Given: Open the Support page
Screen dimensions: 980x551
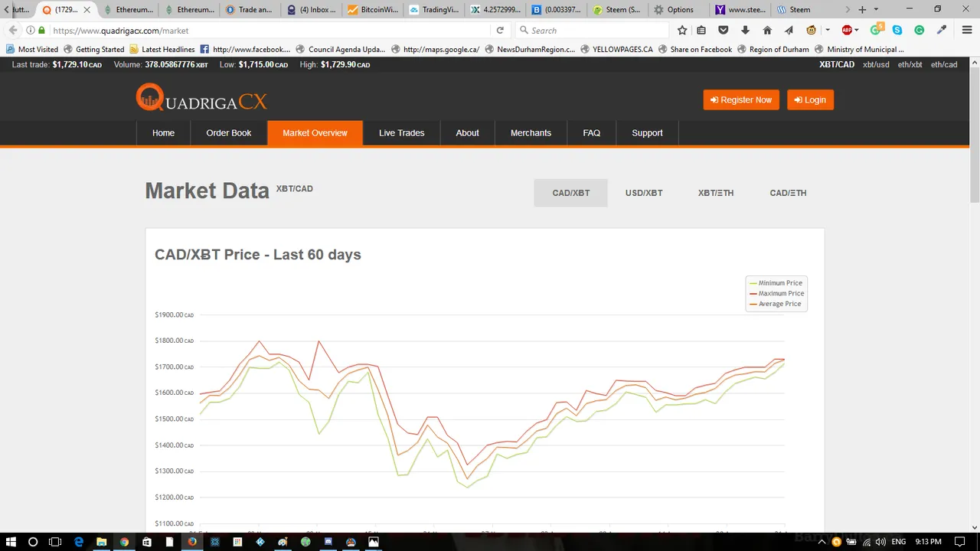Looking at the screenshot, I should click(647, 133).
